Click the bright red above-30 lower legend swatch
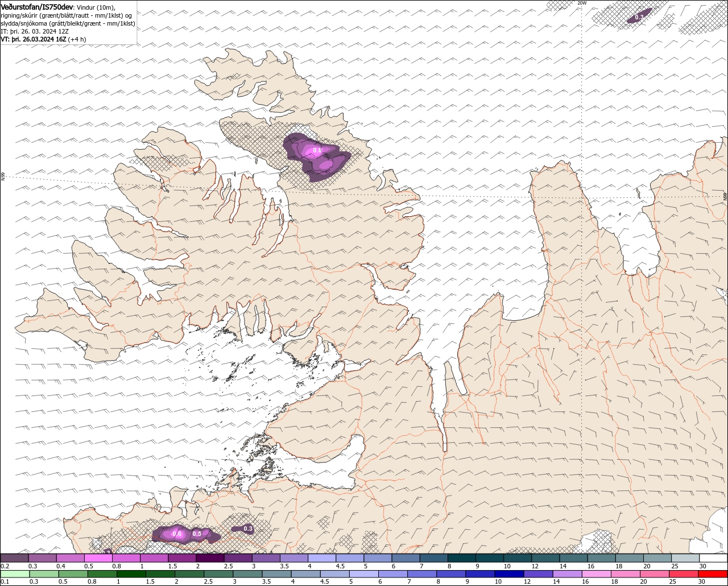This screenshot has height=586, width=728. click(x=713, y=574)
